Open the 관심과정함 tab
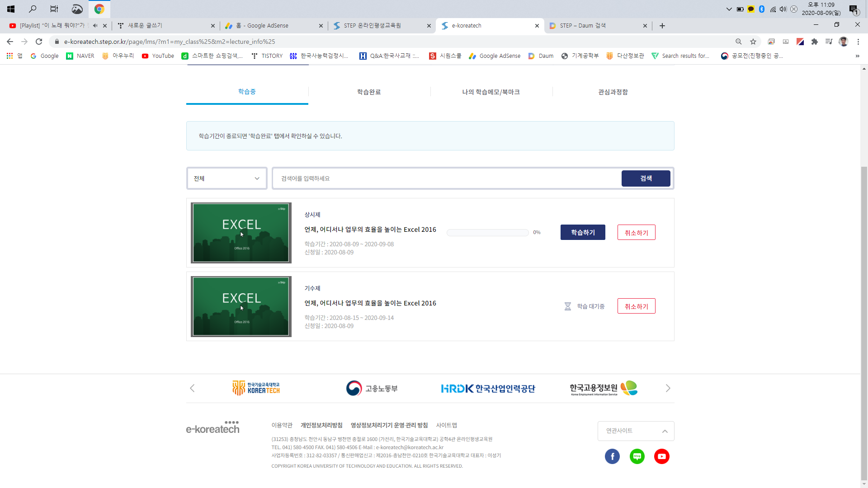 613,92
